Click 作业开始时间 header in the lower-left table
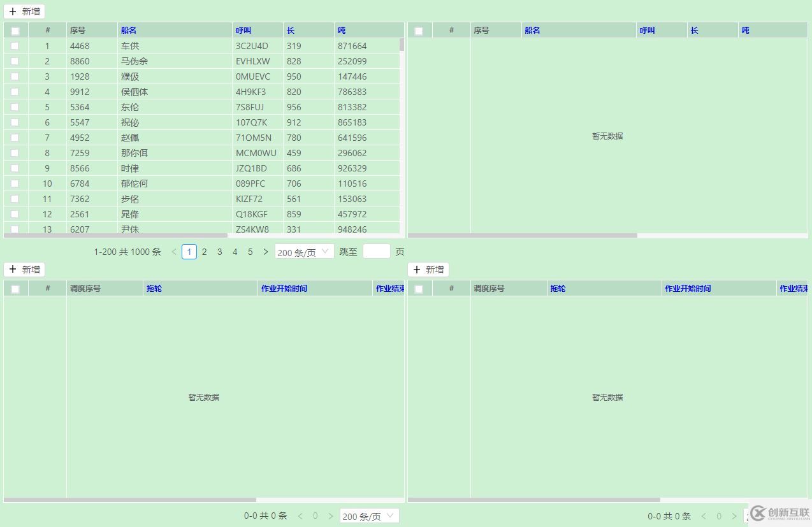The height and width of the screenshot is (527, 812). coord(284,288)
